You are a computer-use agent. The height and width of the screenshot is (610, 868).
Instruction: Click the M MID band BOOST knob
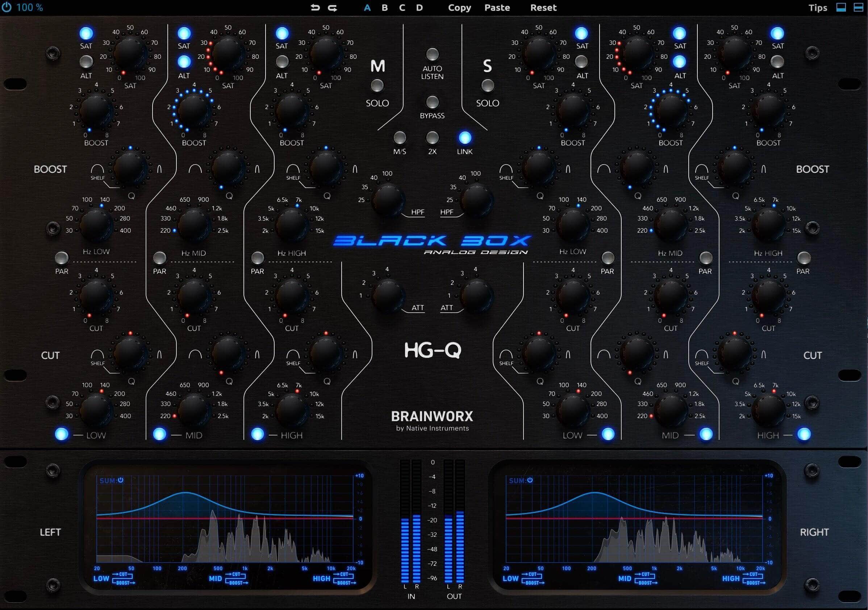click(193, 110)
